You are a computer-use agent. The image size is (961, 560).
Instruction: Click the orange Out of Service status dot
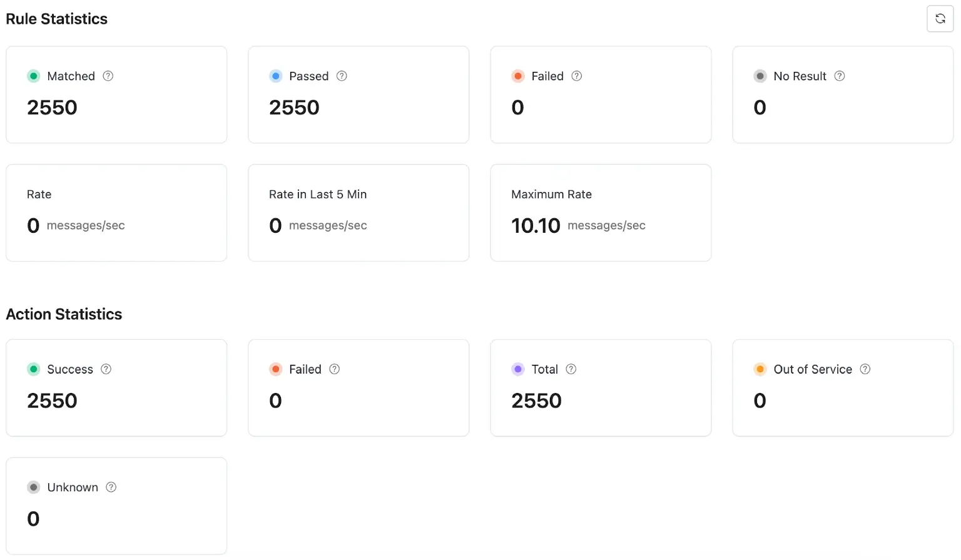(760, 369)
